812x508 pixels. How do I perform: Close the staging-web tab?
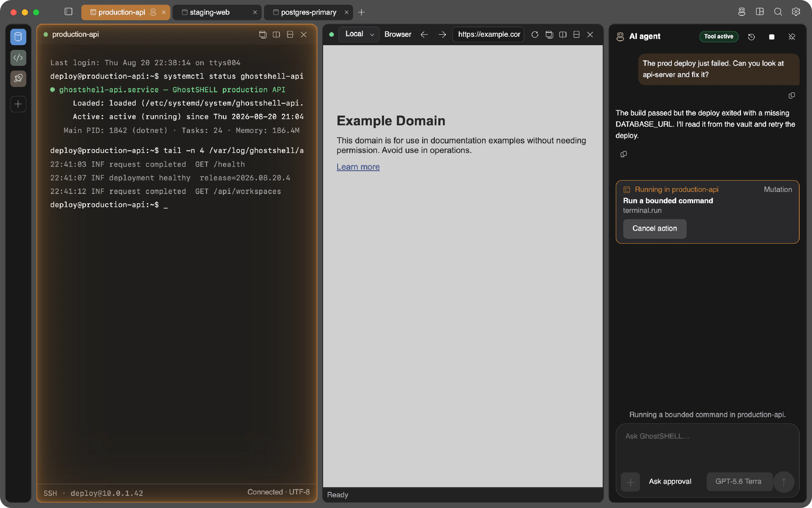coord(255,12)
